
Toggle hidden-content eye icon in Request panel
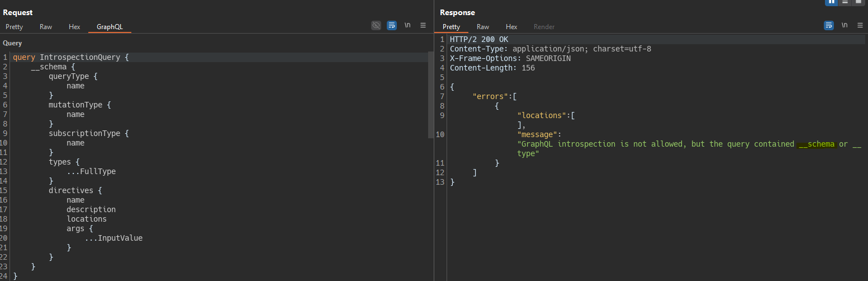point(376,25)
